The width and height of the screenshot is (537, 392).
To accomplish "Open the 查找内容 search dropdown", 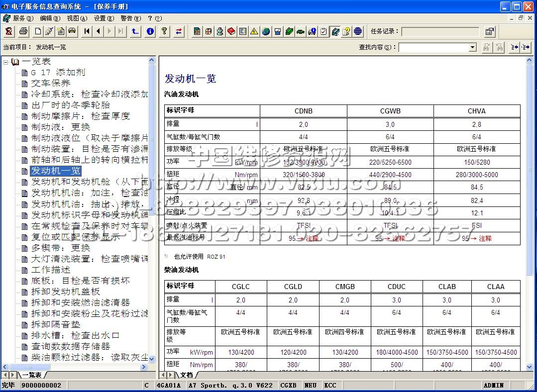I will point(473,47).
